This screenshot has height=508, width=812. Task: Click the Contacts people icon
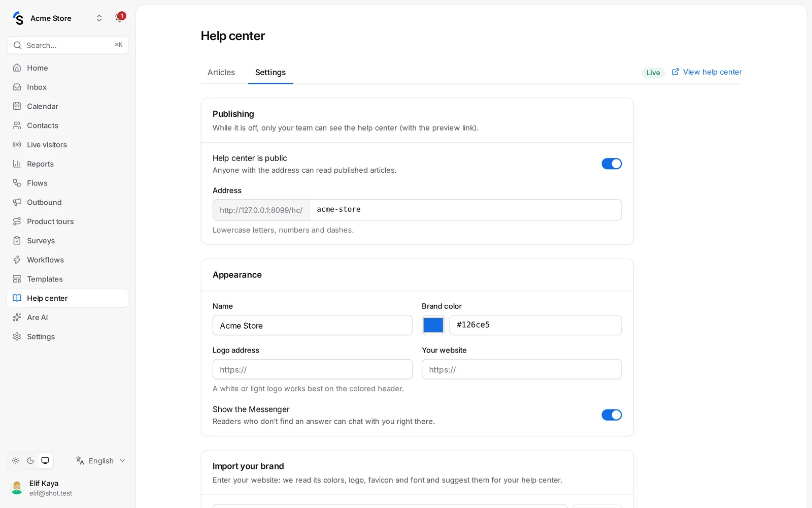tap(17, 125)
